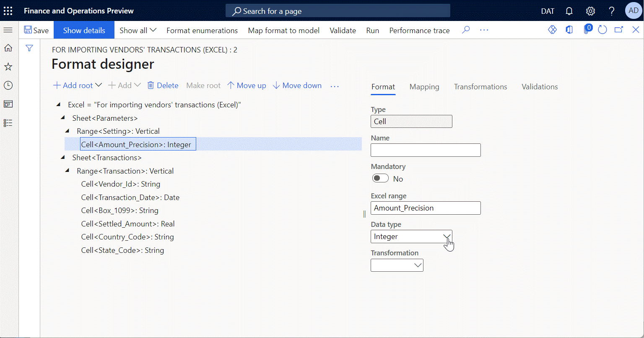
Task: Collapse the Sheet<Transactions> node
Action: [63, 157]
